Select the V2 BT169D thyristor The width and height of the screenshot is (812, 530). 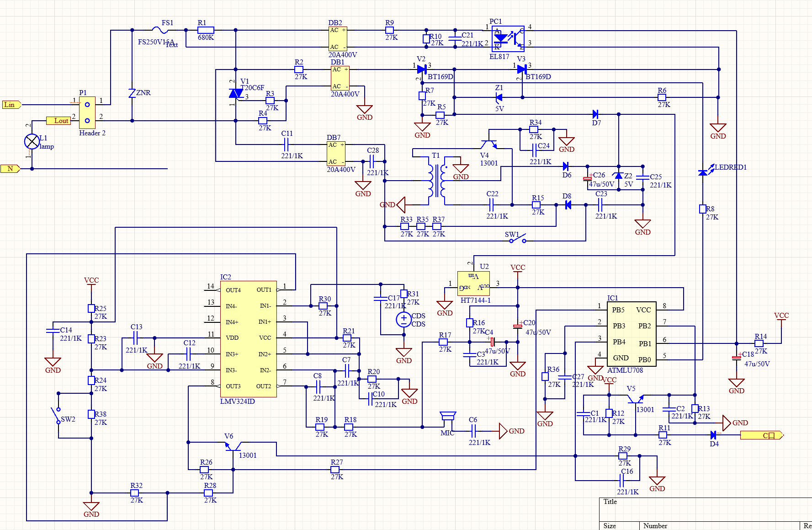click(x=422, y=70)
